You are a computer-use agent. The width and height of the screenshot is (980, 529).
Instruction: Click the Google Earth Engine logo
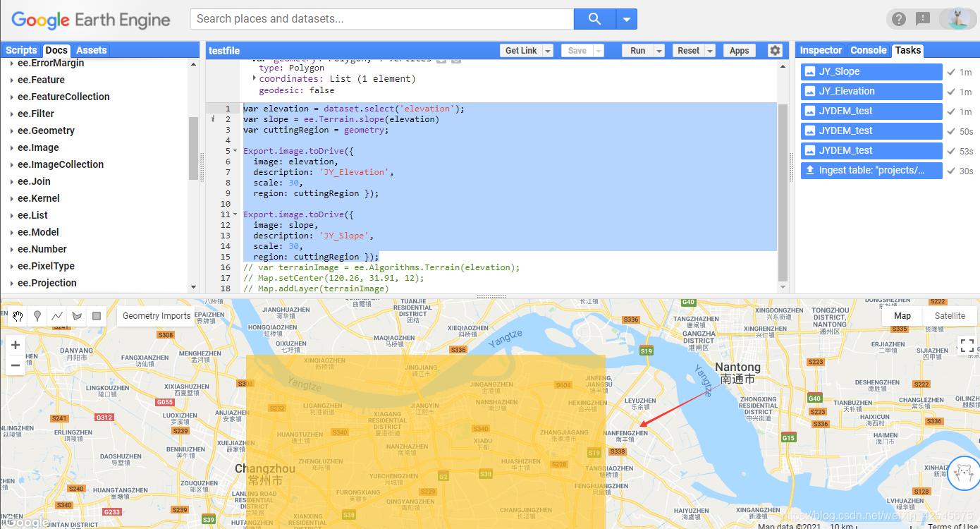[x=91, y=20]
